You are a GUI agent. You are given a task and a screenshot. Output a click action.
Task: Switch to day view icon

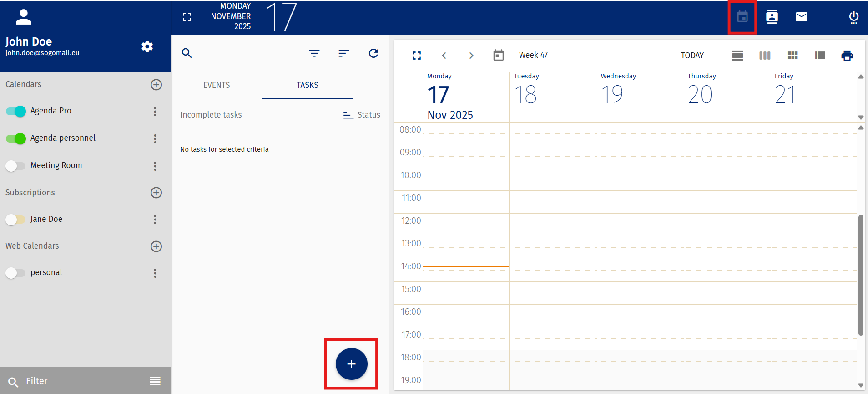(737, 56)
